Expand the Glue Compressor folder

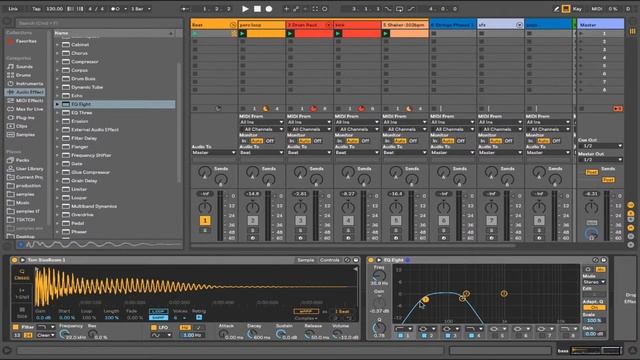[x=57, y=172]
